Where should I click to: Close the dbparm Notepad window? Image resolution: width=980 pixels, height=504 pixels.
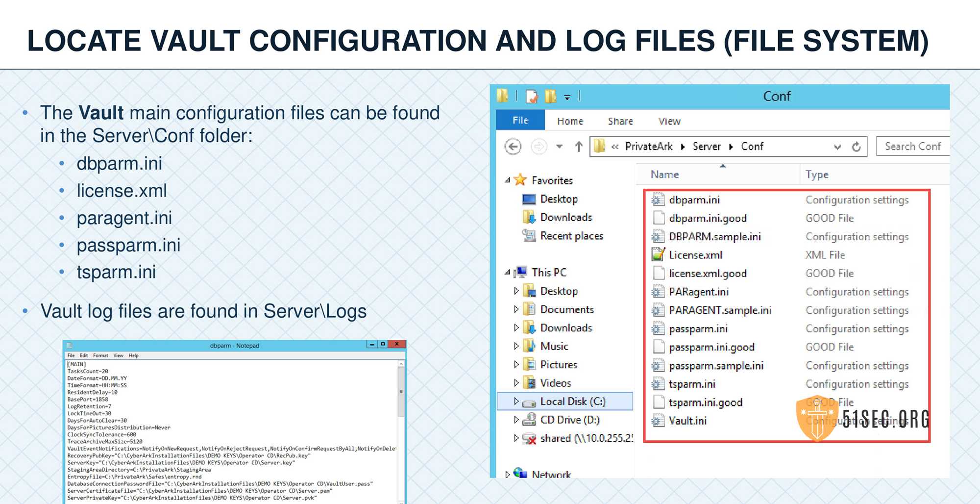click(x=397, y=344)
